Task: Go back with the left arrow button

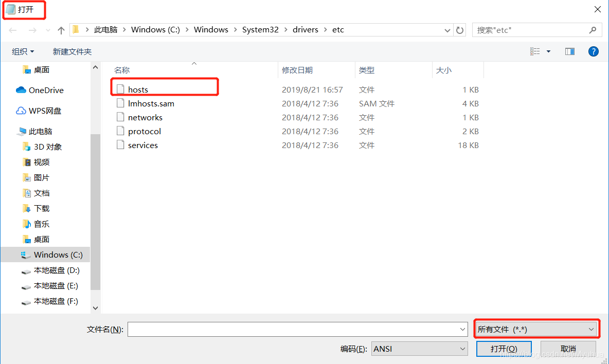Action: (x=13, y=30)
